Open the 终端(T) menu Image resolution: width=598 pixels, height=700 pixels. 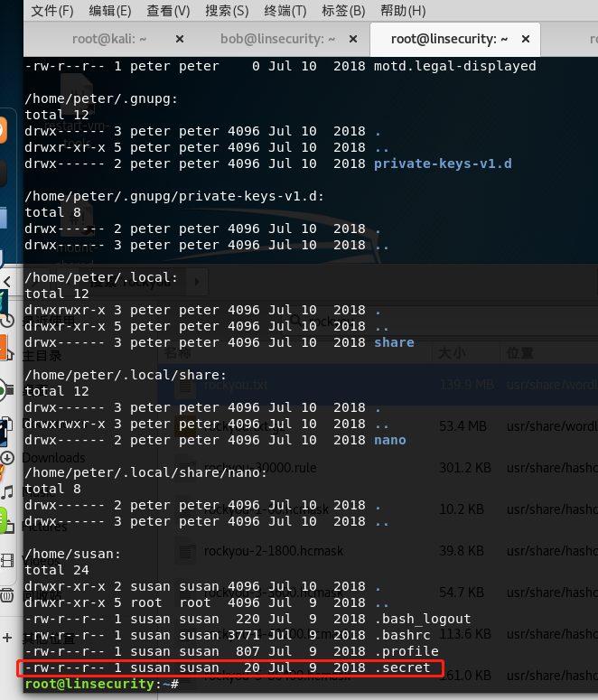click(x=285, y=10)
